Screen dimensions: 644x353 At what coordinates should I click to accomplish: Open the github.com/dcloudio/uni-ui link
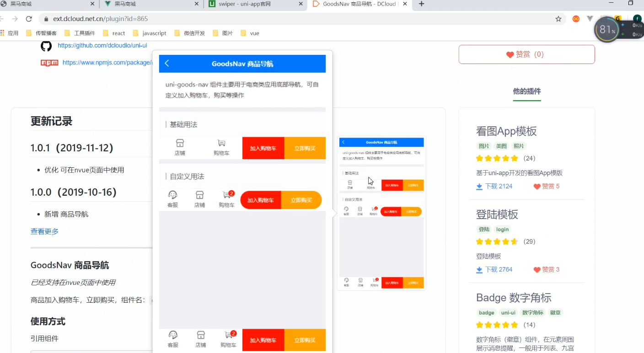click(102, 45)
